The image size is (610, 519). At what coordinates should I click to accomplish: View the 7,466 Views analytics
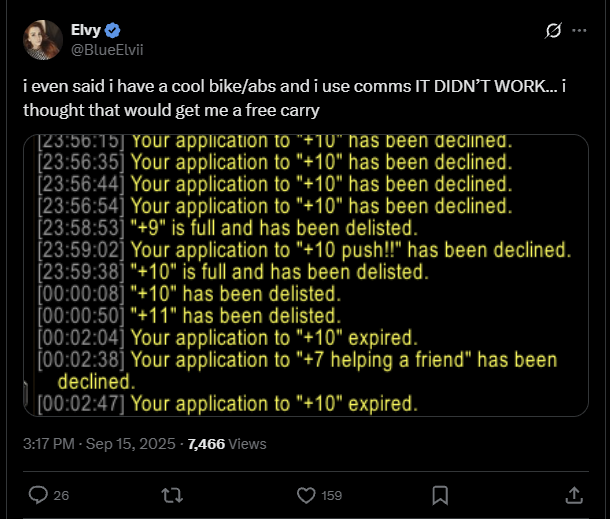coord(227,444)
